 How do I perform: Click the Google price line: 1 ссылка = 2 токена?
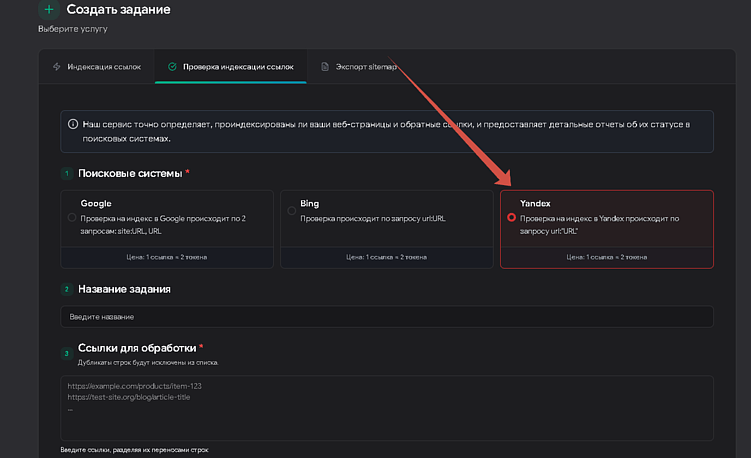click(x=166, y=257)
